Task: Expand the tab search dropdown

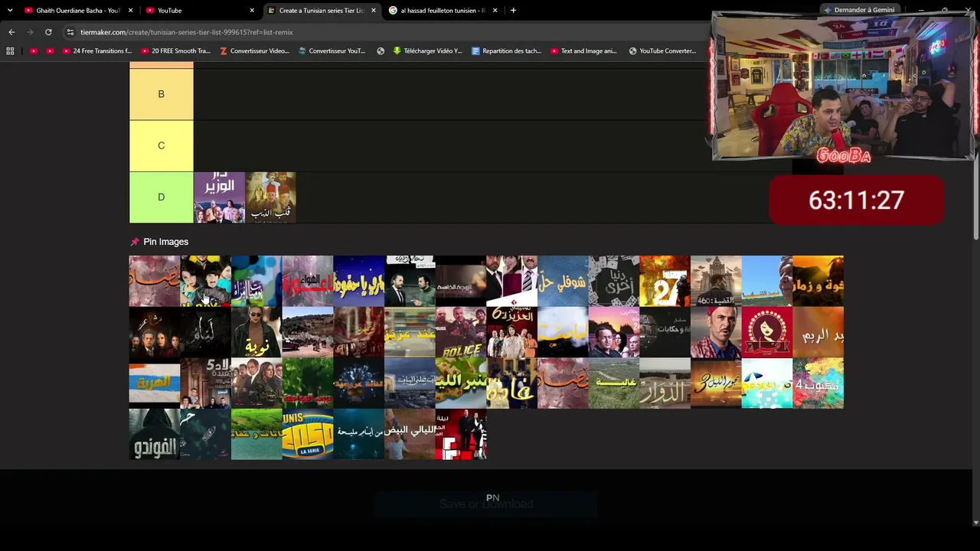Action: 10,11
